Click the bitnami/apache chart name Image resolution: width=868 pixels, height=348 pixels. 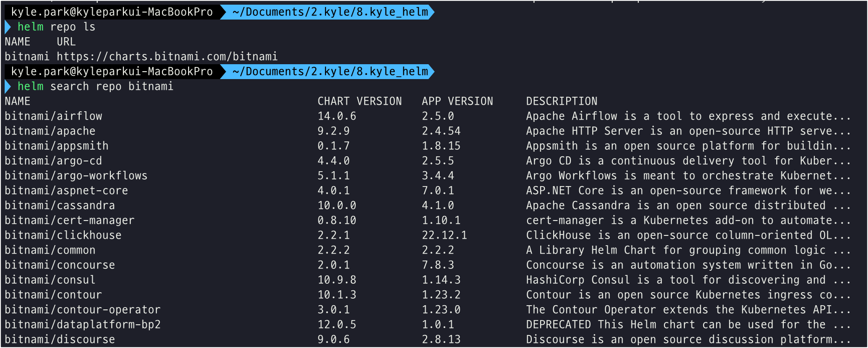[50, 131]
